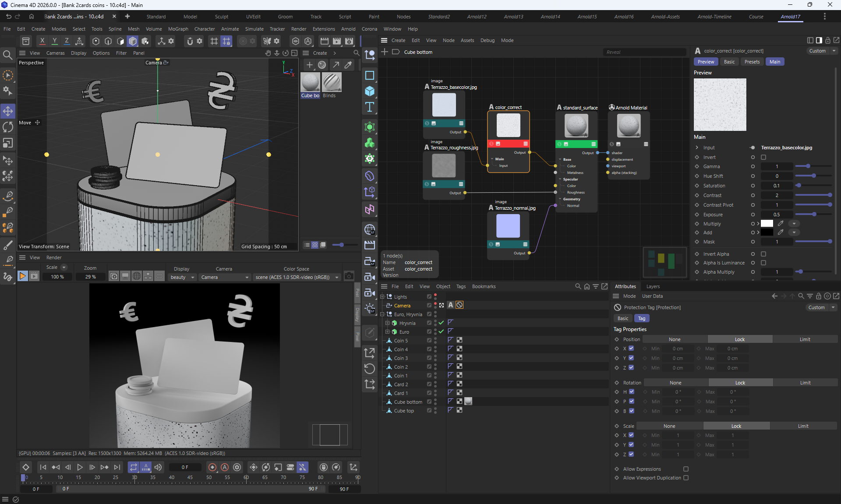
Task: Click the record active objects button
Action: 212,467
